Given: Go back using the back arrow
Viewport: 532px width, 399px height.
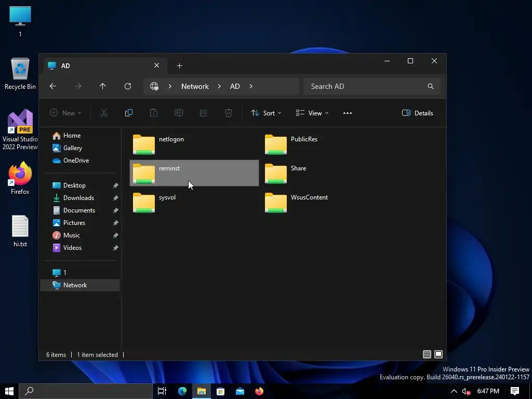Looking at the screenshot, I should [x=53, y=86].
